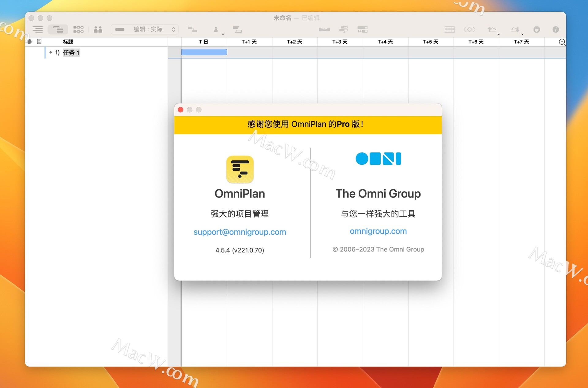Screen dimensions: 588x388
Task: Switch to Resource view people icon
Action: tap(98, 29)
